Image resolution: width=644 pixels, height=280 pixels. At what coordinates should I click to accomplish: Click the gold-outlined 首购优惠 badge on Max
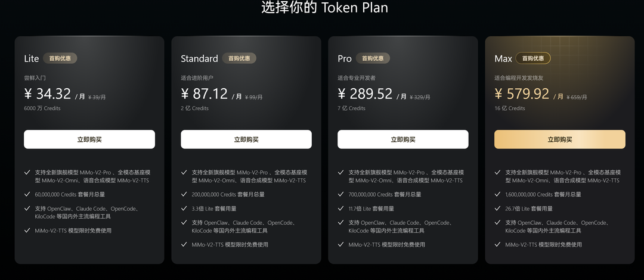click(x=533, y=58)
